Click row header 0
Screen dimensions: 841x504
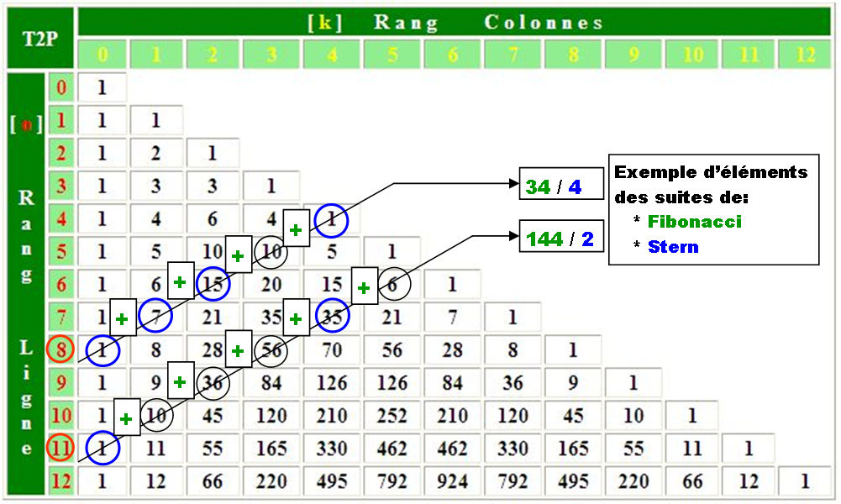(61, 87)
